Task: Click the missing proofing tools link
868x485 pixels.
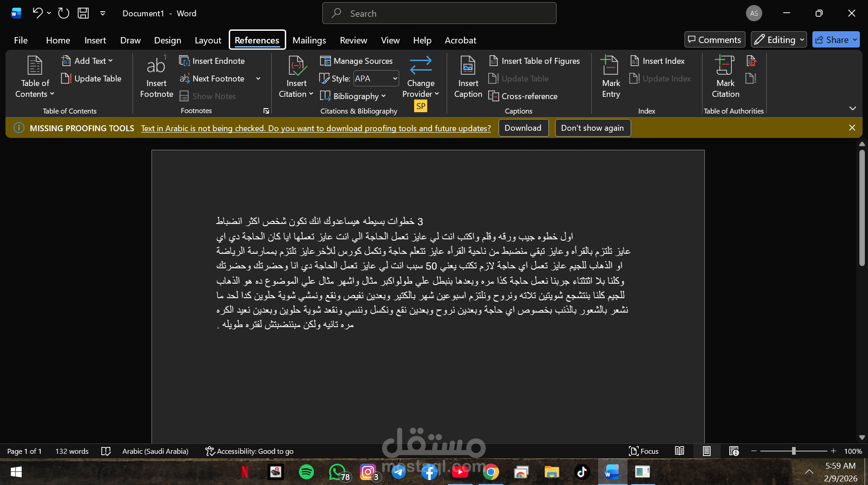Action: [x=316, y=128]
